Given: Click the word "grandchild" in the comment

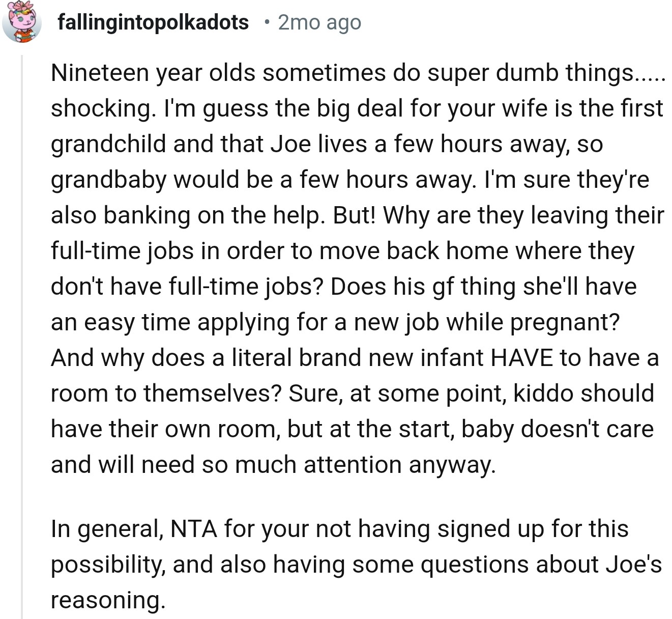Looking at the screenshot, I should click(x=108, y=144).
